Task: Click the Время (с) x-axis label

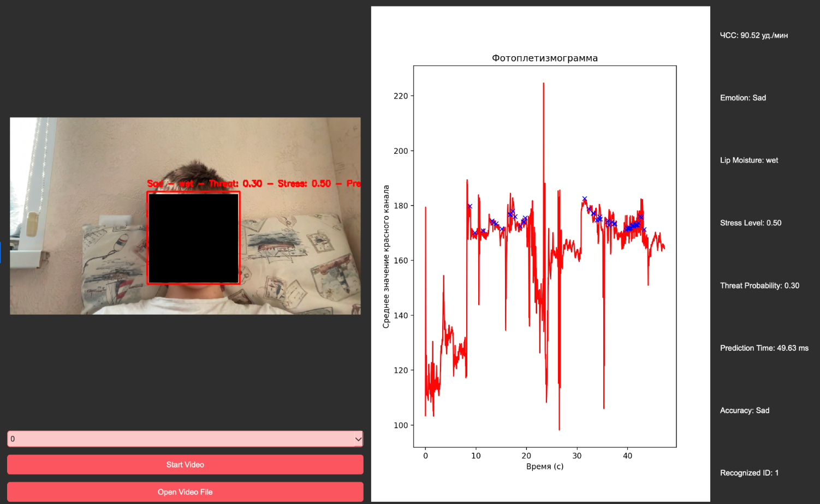Action: tap(544, 466)
